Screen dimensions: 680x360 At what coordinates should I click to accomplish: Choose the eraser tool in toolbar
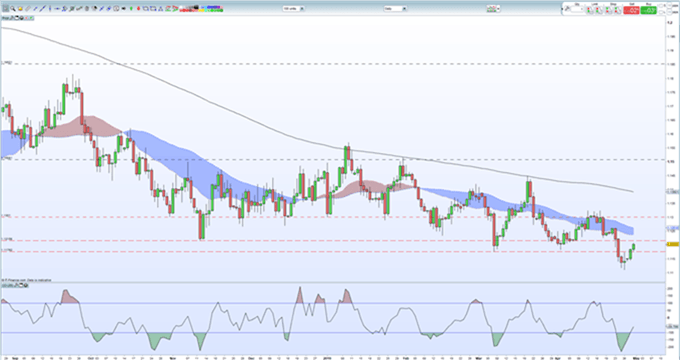pos(28,8)
